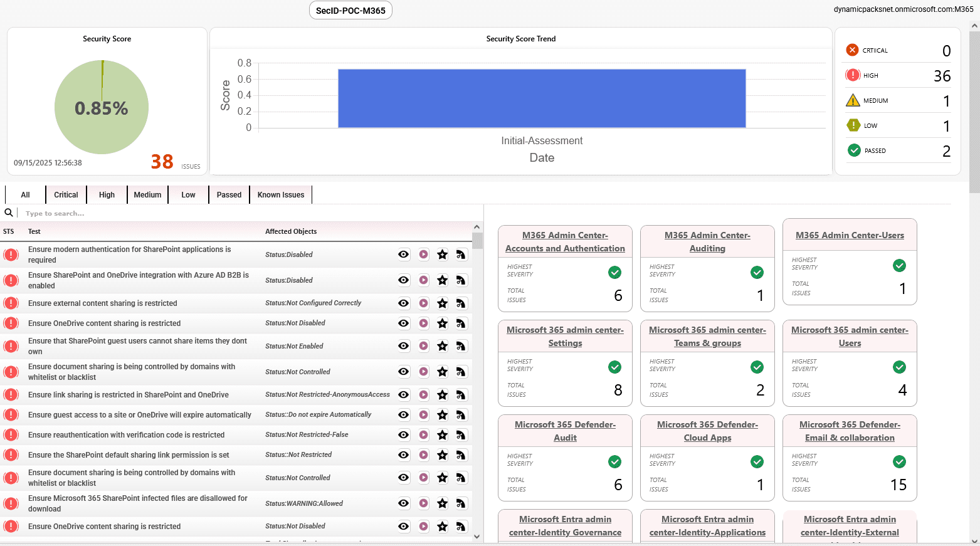Viewport: 980px width, 546px height.
Task: Click star-plus icon on SharePoint guest users row
Action: [x=443, y=346]
